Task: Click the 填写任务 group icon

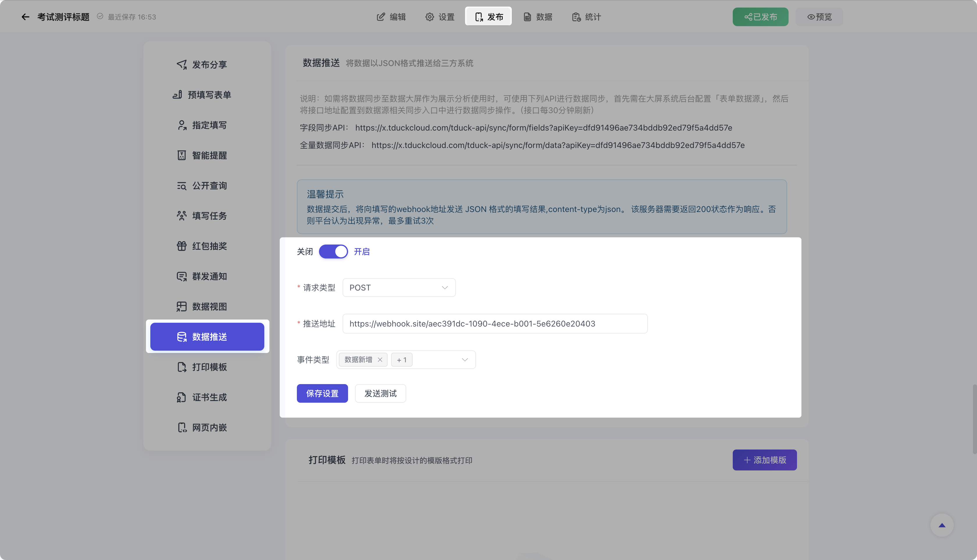Action: [x=181, y=216]
